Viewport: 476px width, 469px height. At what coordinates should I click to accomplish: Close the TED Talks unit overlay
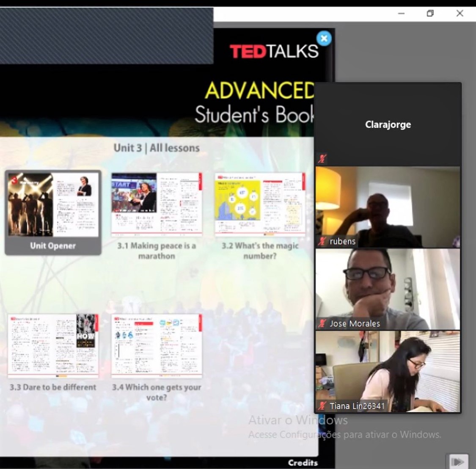tap(324, 39)
